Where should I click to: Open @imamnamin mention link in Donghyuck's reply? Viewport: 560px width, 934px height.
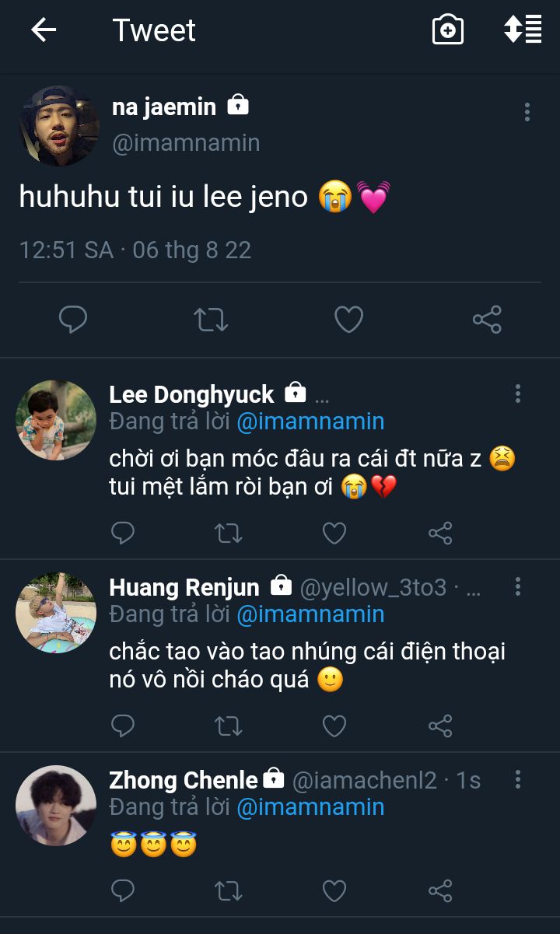pos(310,422)
